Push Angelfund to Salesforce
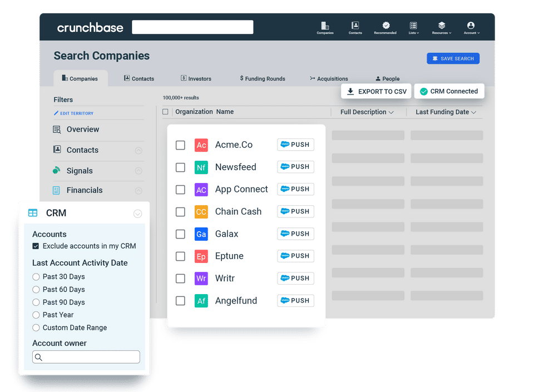Screen dimensions: 534x392 pyautogui.click(x=295, y=300)
